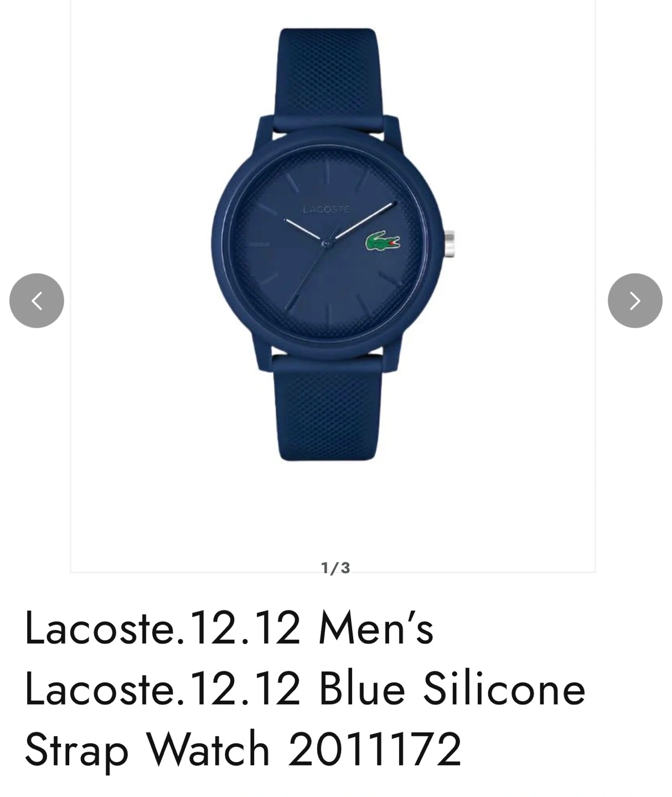Click the model number 2011172
This screenshot has height=797, width=672.
click(375, 749)
